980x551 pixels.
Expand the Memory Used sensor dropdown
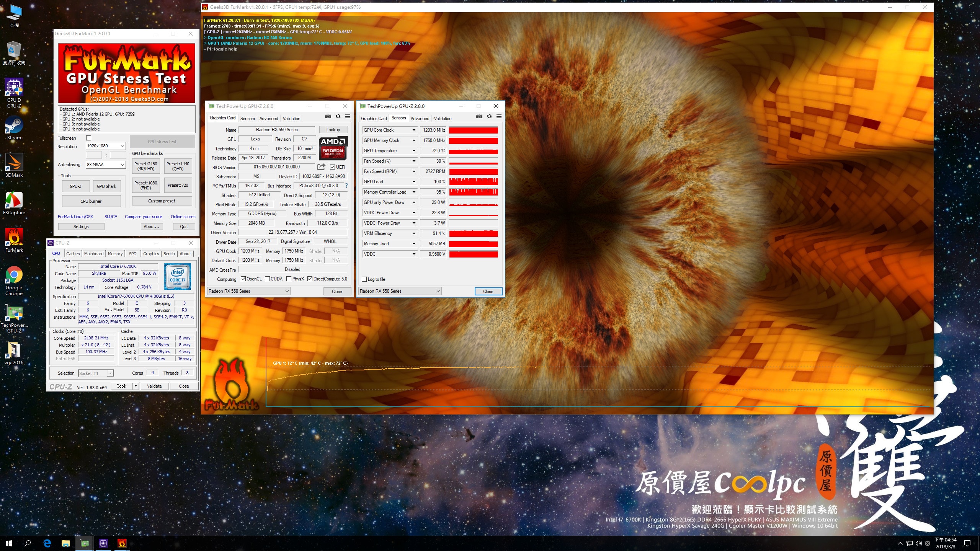tap(414, 244)
